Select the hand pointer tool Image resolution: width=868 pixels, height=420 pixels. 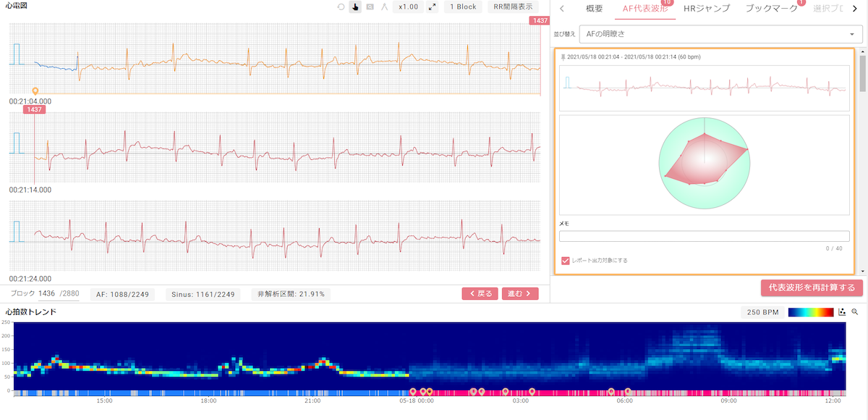355,7
